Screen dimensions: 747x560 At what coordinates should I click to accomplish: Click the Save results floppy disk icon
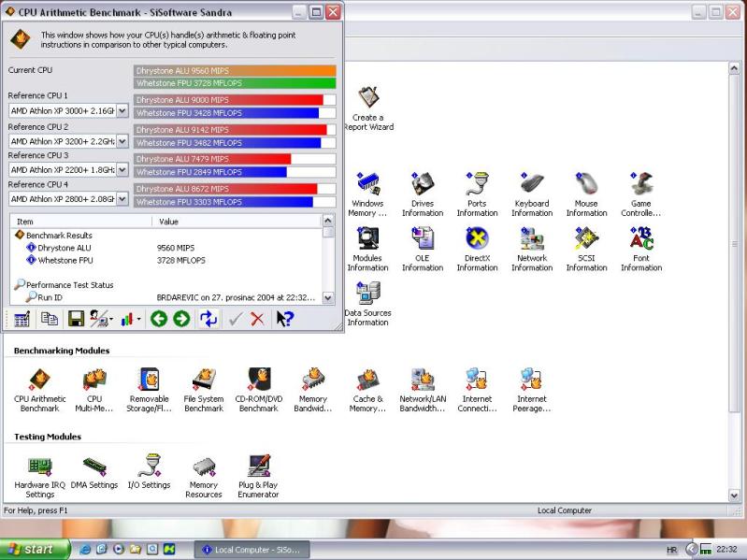(76, 319)
